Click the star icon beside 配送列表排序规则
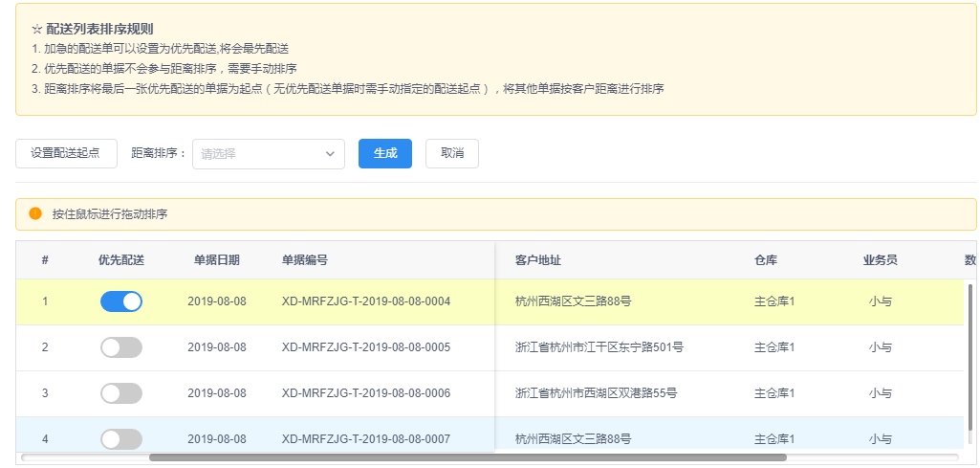Screen dimensions: 980x468 [x=36, y=29]
